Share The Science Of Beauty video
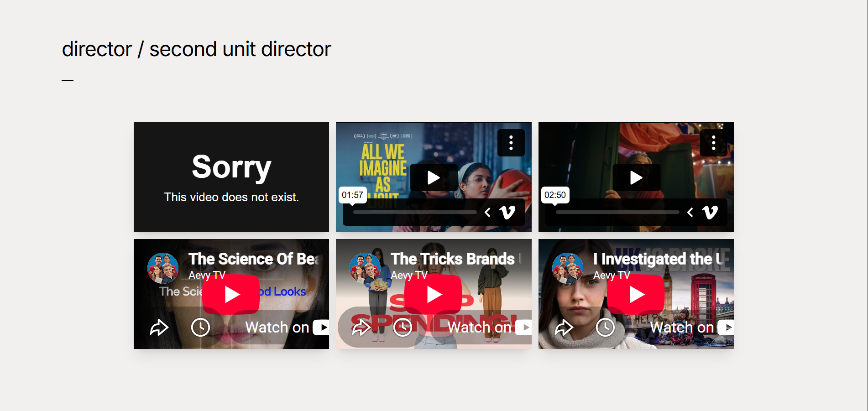 159,327
